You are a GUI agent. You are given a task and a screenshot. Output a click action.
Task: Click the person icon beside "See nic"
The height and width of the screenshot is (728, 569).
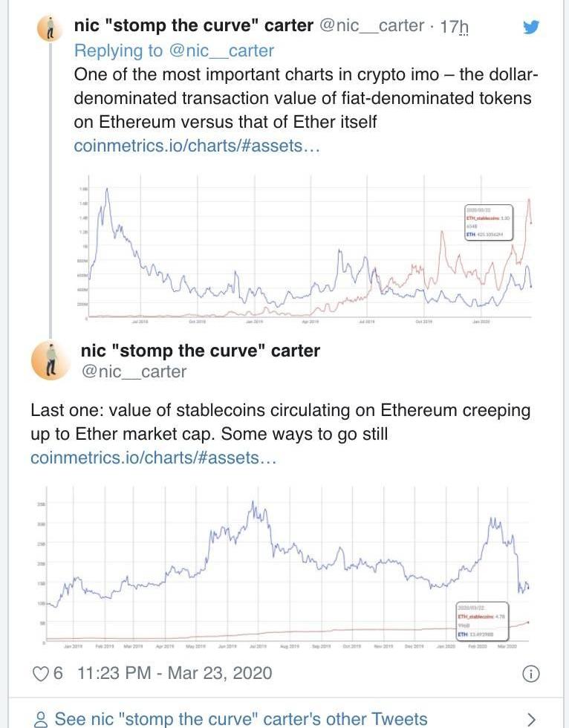point(42,718)
